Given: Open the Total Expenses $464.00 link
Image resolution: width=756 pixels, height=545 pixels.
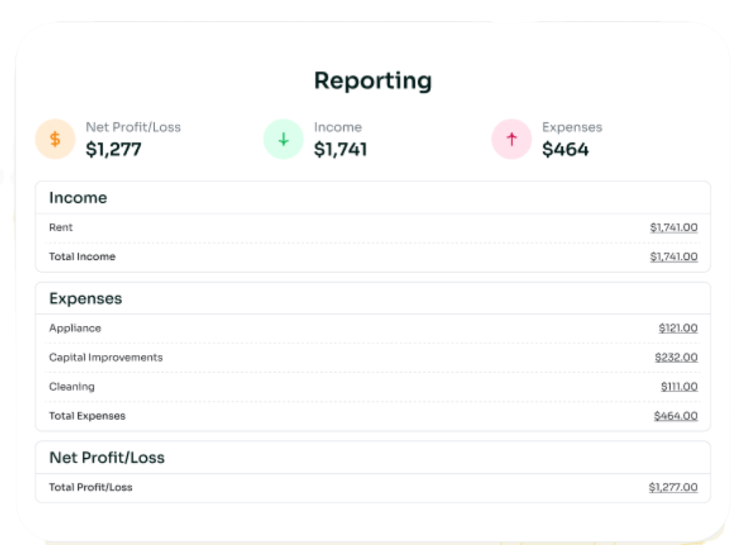Looking at the screenshot, I should point(676,416).
